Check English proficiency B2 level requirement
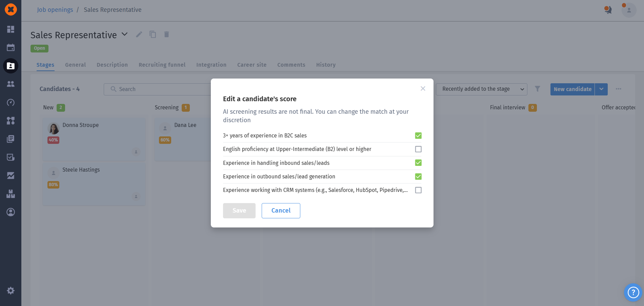The image size is (644, 306). click(x=418, y=149)
